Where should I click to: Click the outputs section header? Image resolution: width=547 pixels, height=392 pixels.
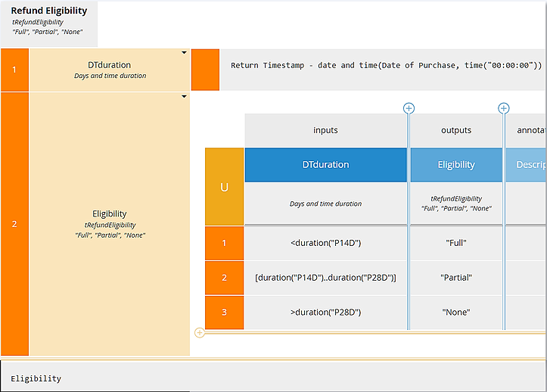coord(456,130)
